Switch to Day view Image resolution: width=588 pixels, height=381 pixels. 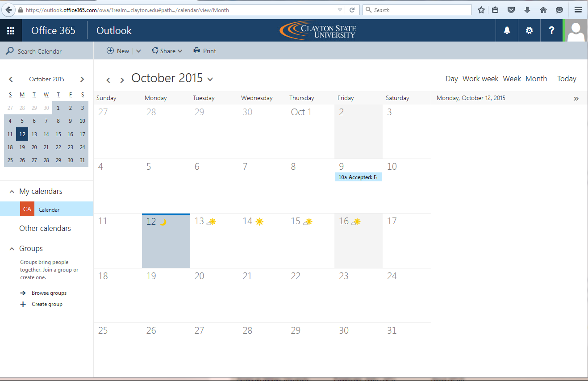(451, 79)
